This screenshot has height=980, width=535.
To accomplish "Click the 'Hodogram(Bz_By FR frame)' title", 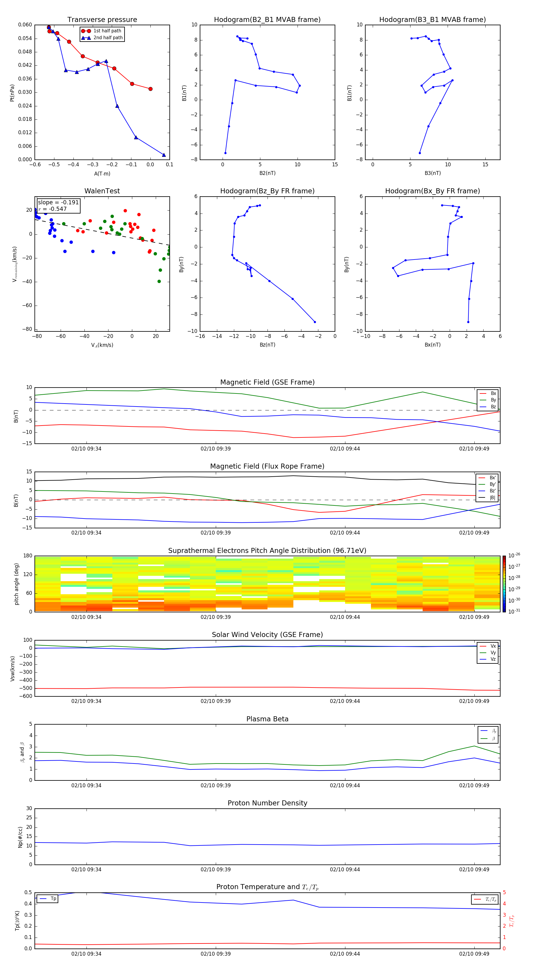I will tap(267, 191).
